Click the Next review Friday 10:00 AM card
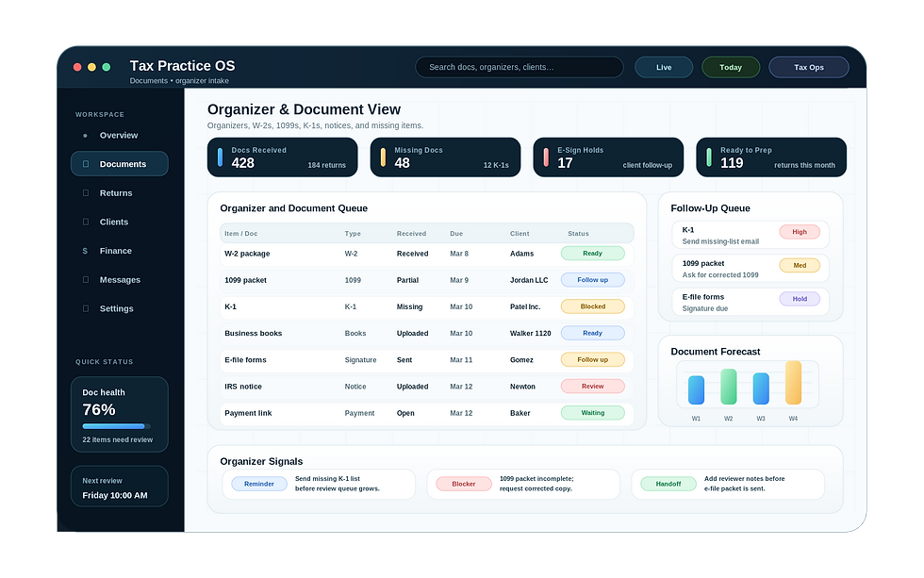 click(120, 487)
